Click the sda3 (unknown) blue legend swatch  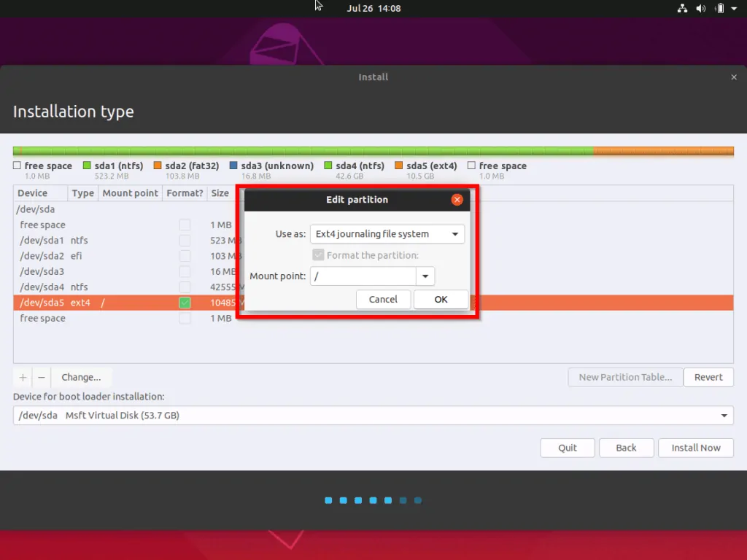[233, 166]
